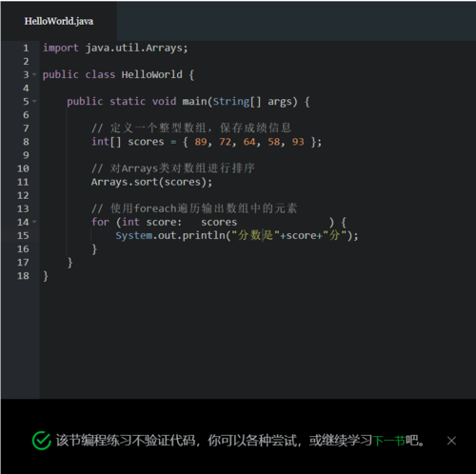Collapse the for loop fold arrow at line 14
The height and width of the screenshot is (474, 476).
coord(34,222)
